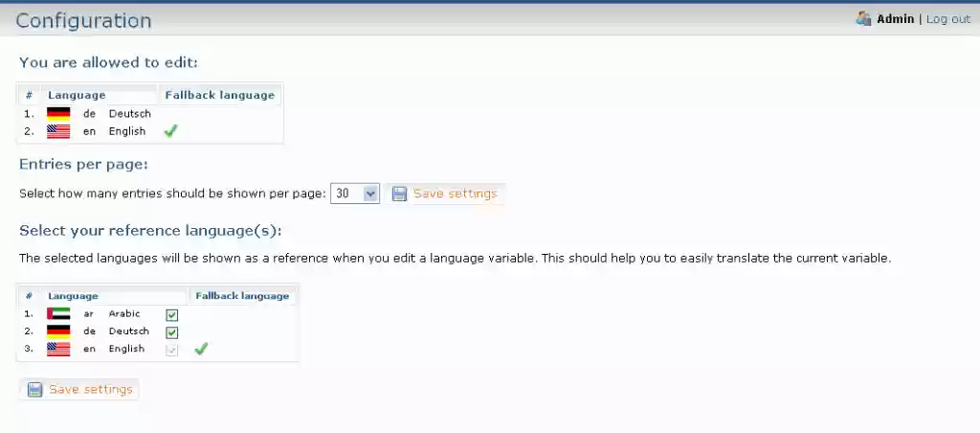Click the 'de' code in the reference languages table

[89, 331]
